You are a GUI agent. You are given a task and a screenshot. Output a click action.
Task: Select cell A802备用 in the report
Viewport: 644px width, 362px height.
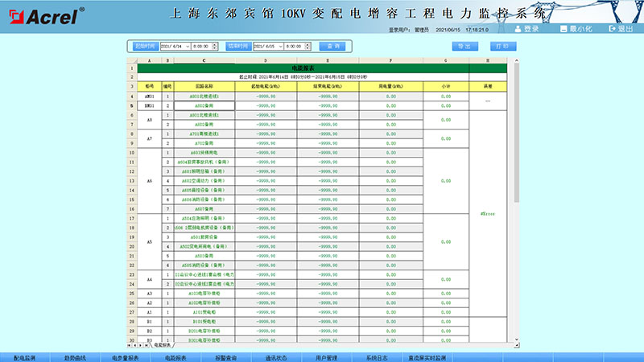tap(204, 105)
